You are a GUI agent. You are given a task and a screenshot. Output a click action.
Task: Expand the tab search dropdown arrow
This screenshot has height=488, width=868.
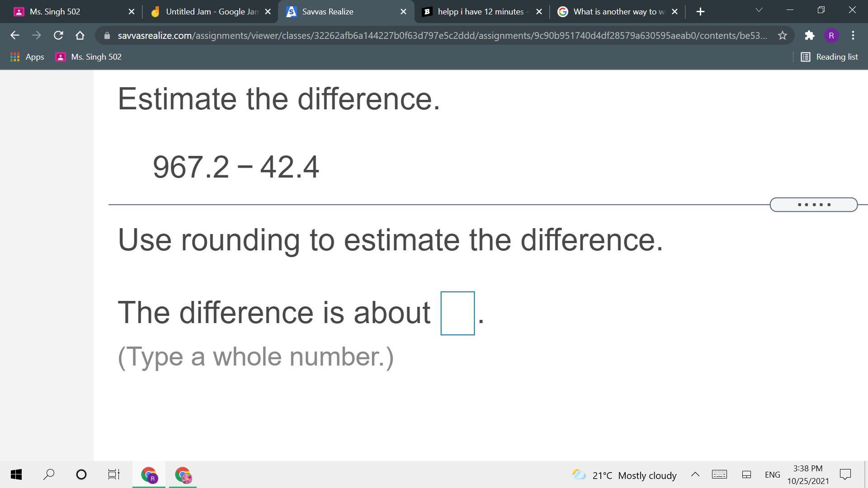(759, 10)
